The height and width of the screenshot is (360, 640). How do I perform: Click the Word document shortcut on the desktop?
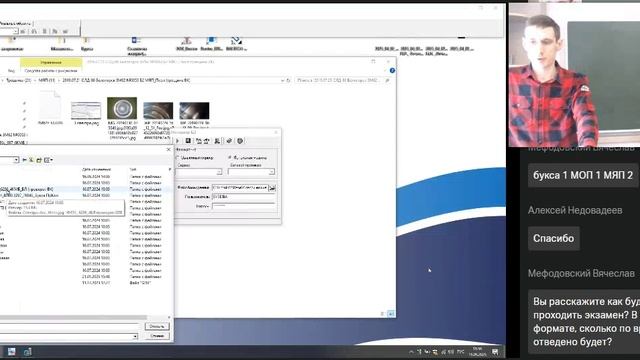coord(136,45)
